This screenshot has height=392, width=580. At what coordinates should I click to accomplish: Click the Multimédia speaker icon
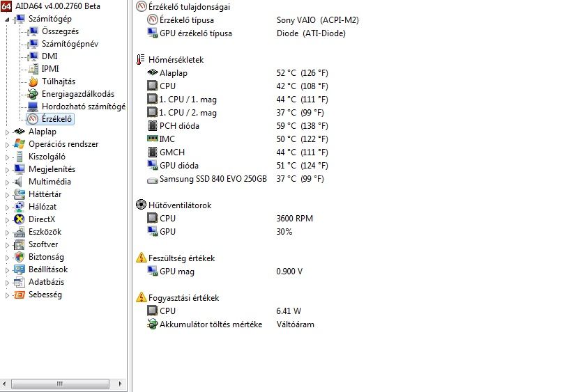[x=19, y=182]
